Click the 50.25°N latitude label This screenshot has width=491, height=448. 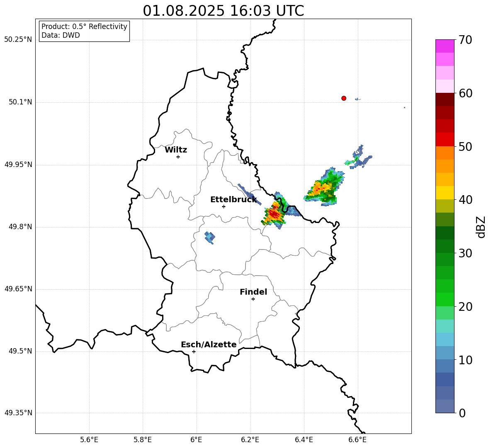pos(18,40)
